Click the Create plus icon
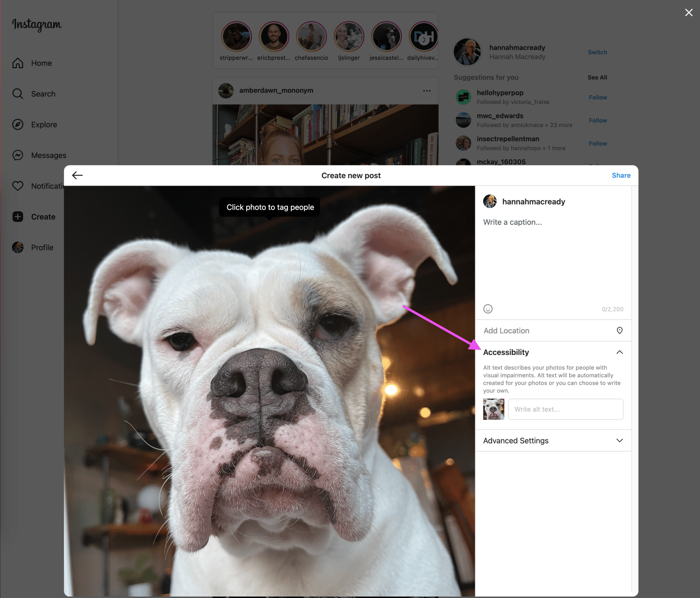Image resolution: width=700 pixels, height=598 pixels. point(18,217)
